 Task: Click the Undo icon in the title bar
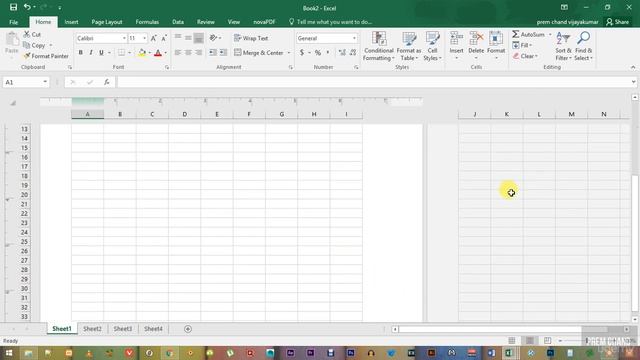click(27, 7)
